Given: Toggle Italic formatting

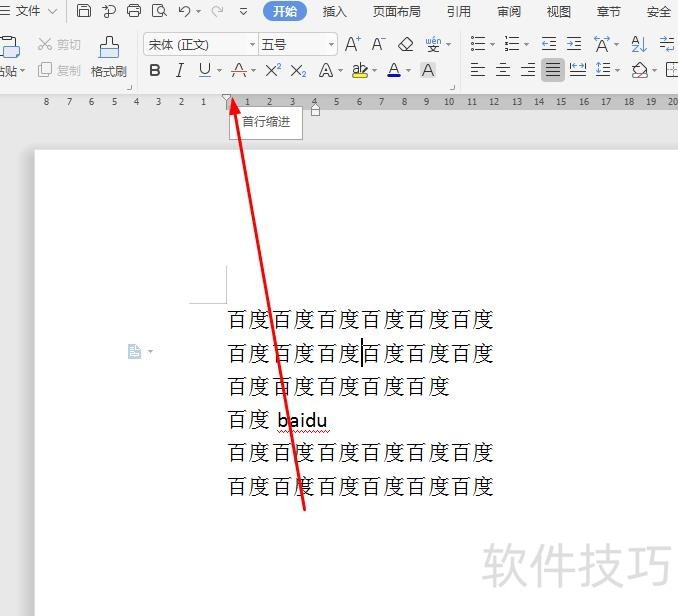Looking at the screenshot, I should pyautogui.click(x=179, y=70).
